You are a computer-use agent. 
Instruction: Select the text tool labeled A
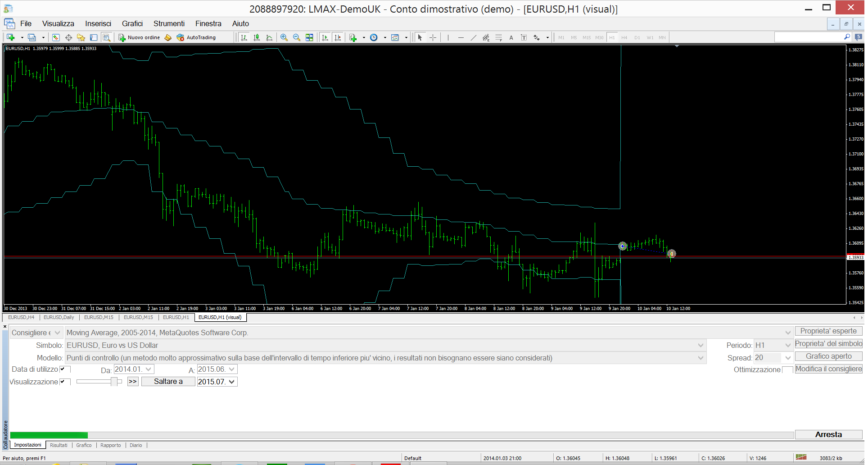(x=511, y=37)
